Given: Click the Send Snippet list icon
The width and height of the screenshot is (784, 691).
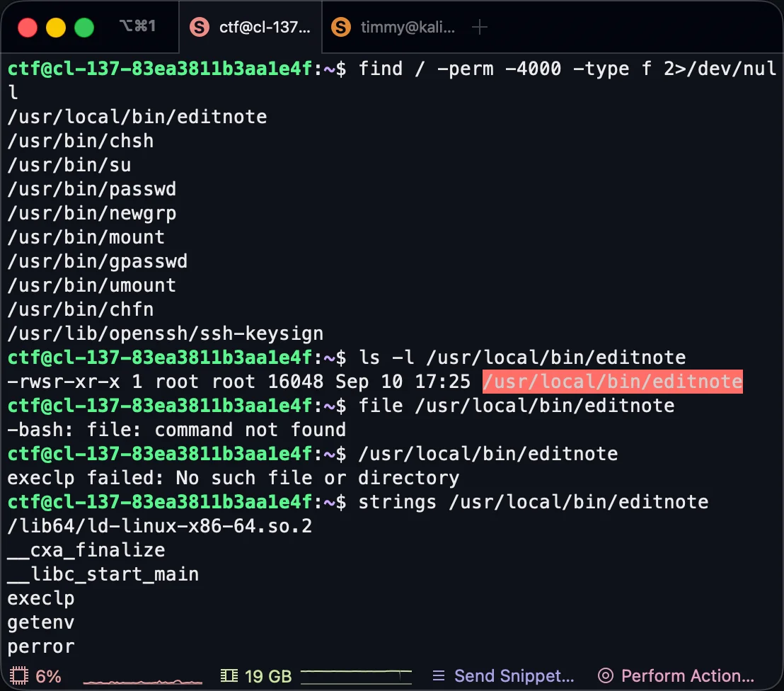Looking at the screenshot, I should coord(439,675).
